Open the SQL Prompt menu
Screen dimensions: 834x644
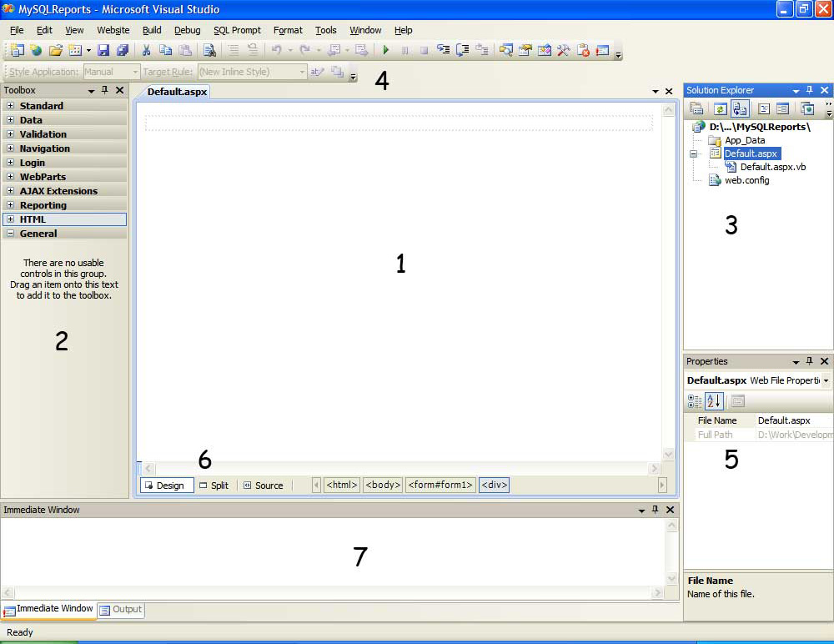(x=237, y=30)
